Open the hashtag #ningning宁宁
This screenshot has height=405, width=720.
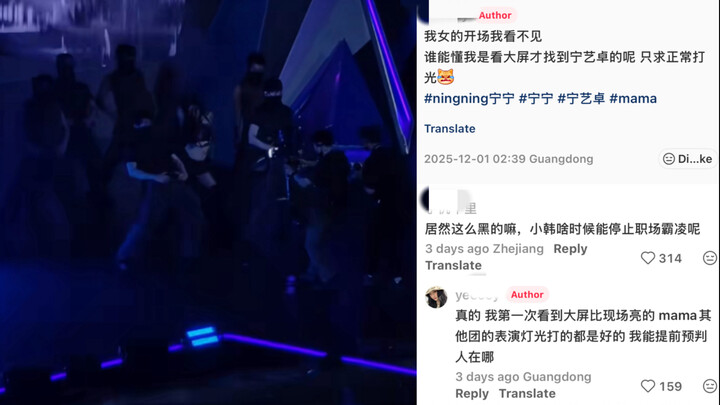469,98
